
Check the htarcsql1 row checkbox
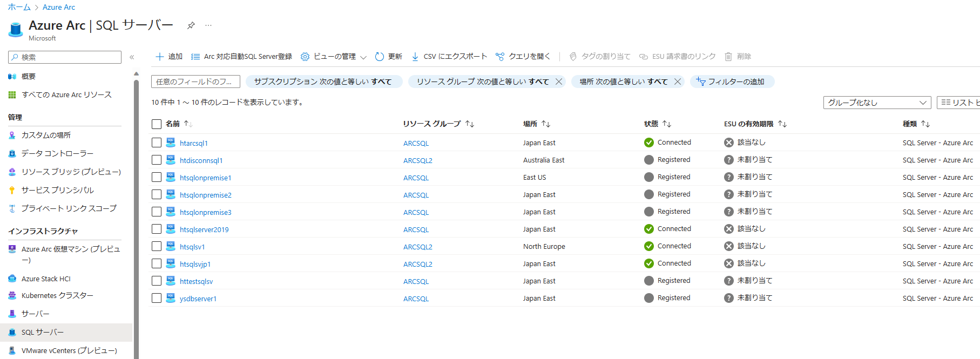point(157,143)
